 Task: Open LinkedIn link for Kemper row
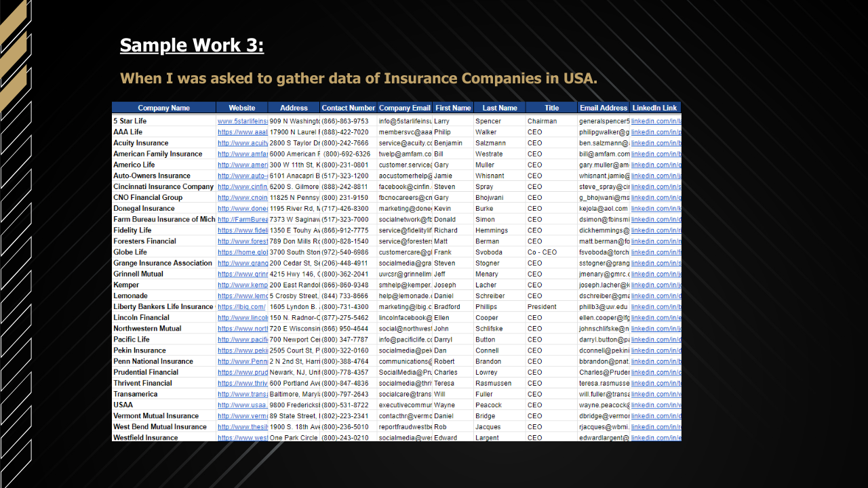coord(656,285)
